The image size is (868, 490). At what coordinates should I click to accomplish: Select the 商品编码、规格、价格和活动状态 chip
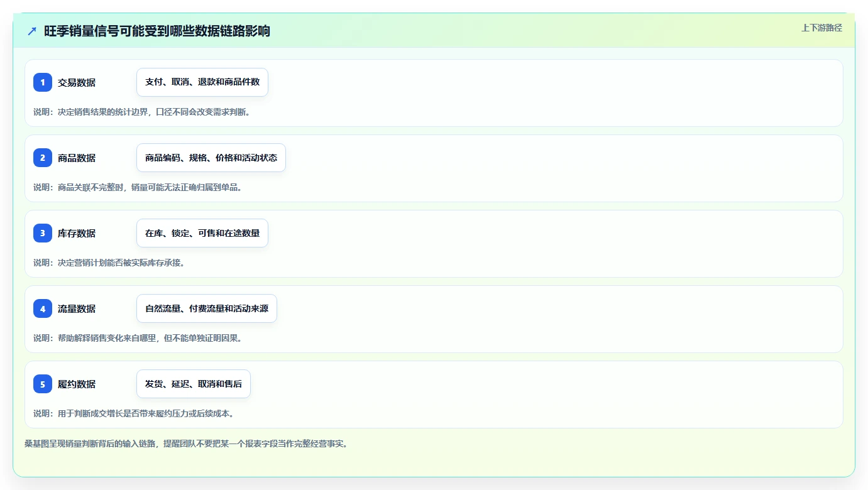(x=211, y=158)
